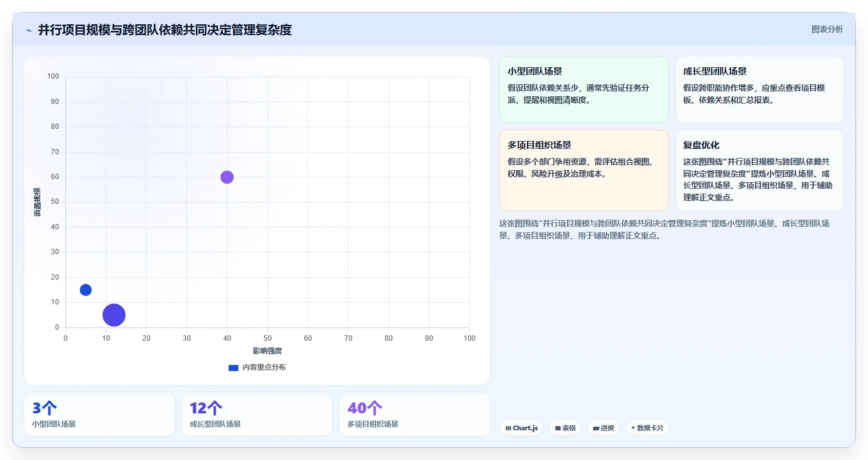Image resolution: width=868 pixels, height=460 pixels.
Task: Click the 影响强度 x-axis title
Action: pos(267,351)
